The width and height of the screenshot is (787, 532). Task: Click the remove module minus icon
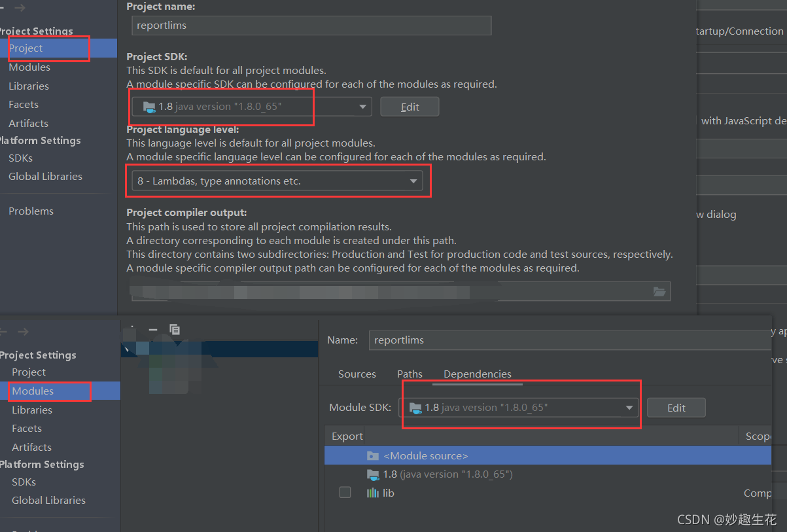(x=152, y=330)
